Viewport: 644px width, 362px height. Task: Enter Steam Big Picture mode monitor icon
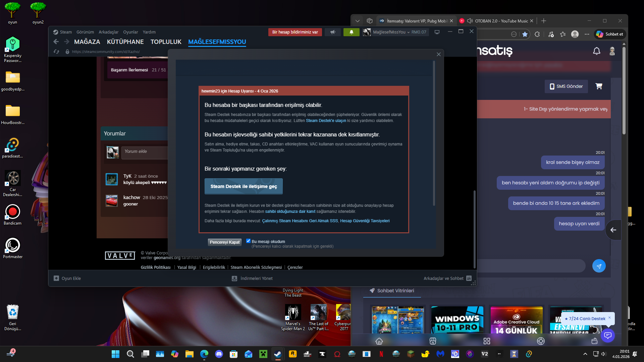(x=437, y=32)
